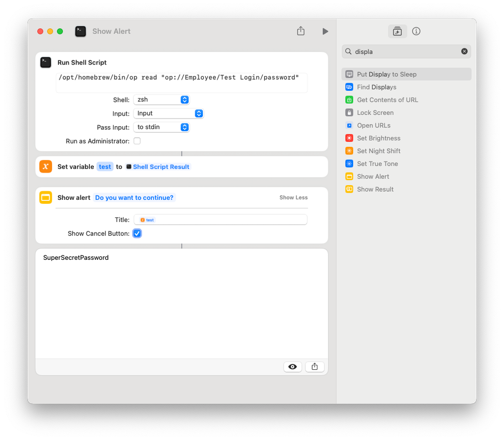Click the 'Show Alert' label in the action list
Screen dimensions: 504x440
[x=373, y=177]
